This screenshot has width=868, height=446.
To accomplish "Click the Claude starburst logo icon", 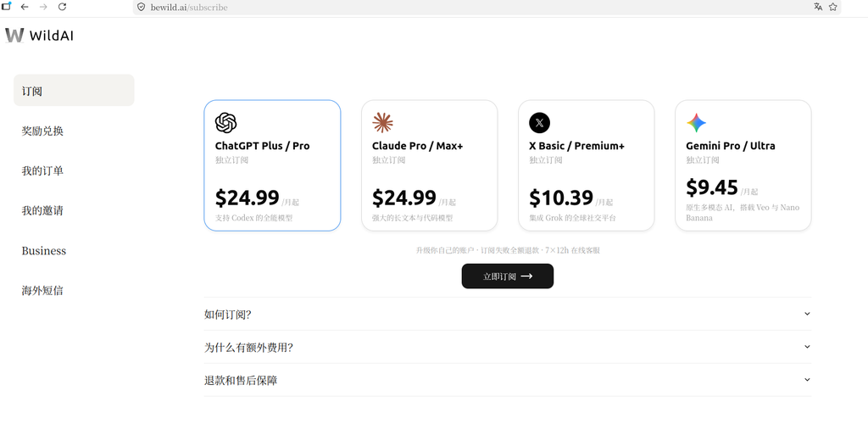I will [x=382, y=123].
